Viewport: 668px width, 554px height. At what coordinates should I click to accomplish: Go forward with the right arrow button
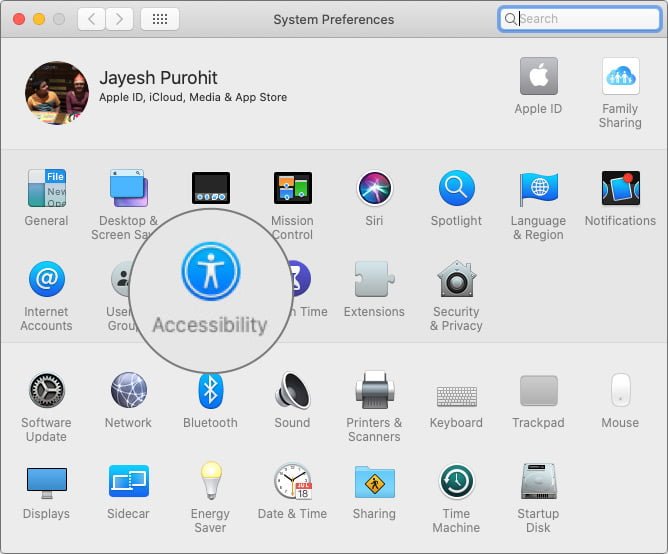pyautogui.click(x=119, y=19)
